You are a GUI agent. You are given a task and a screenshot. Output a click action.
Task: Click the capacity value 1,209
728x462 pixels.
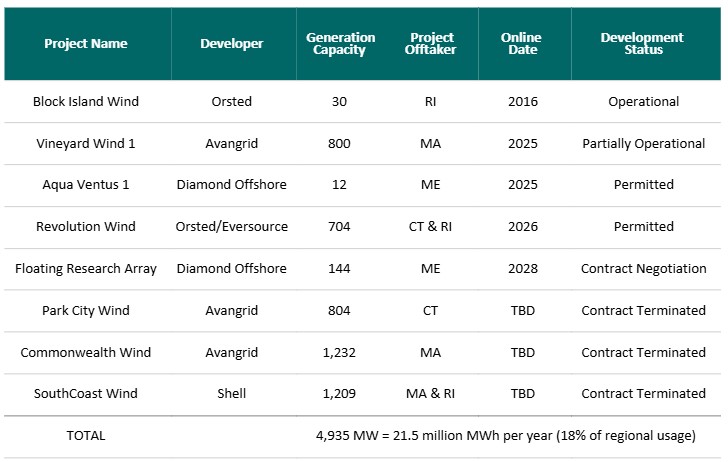point(339,394)
